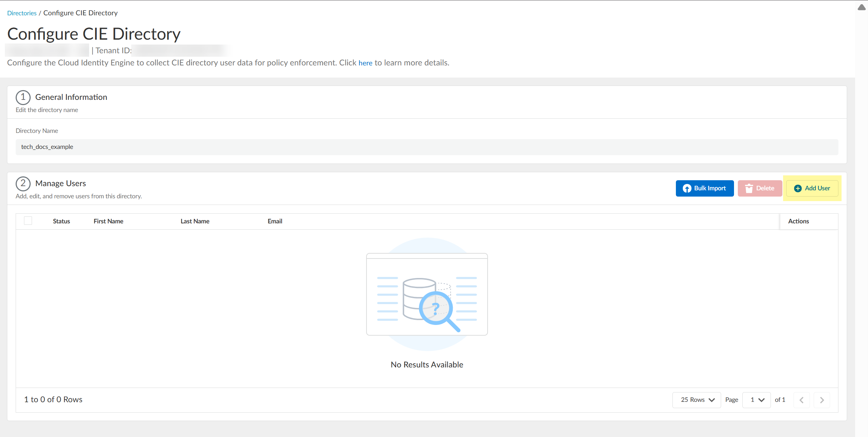868x437 pixels.
Task: Click the Add User button label
Action: [x=817, y=188]
